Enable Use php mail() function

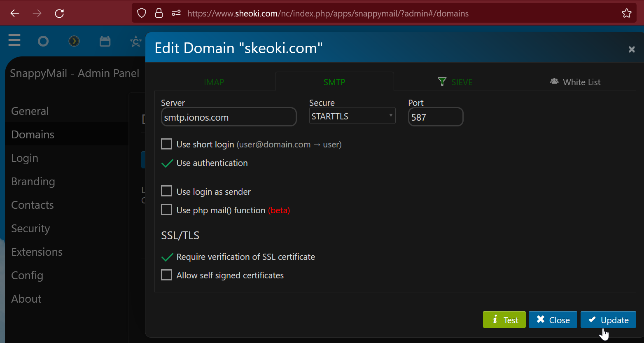(166, 210)
